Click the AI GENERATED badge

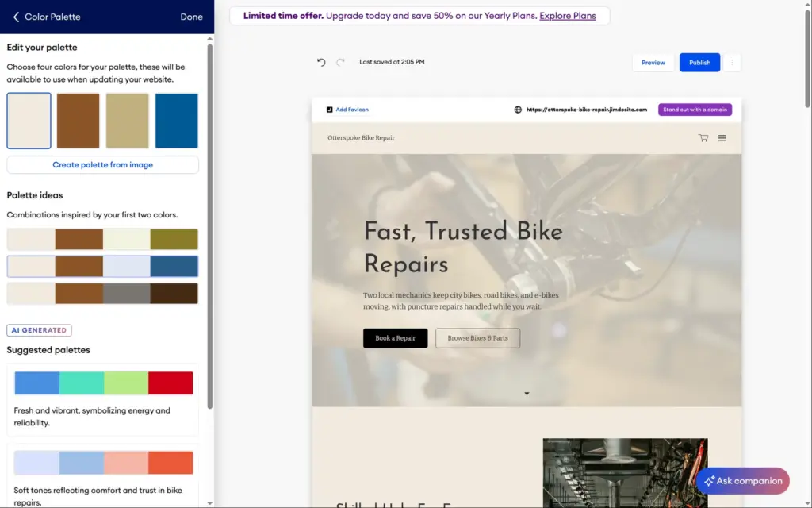coord(40,330)
